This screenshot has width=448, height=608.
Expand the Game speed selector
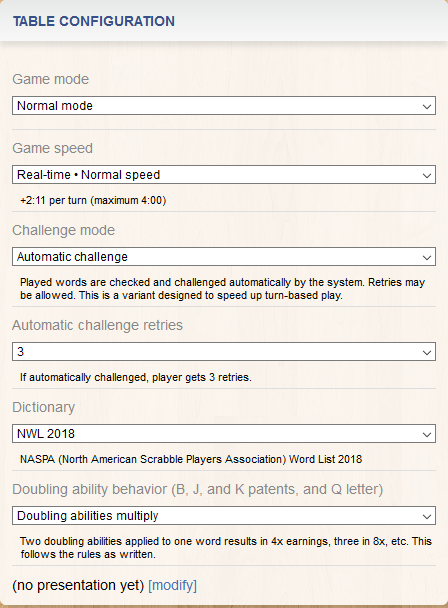224,175
